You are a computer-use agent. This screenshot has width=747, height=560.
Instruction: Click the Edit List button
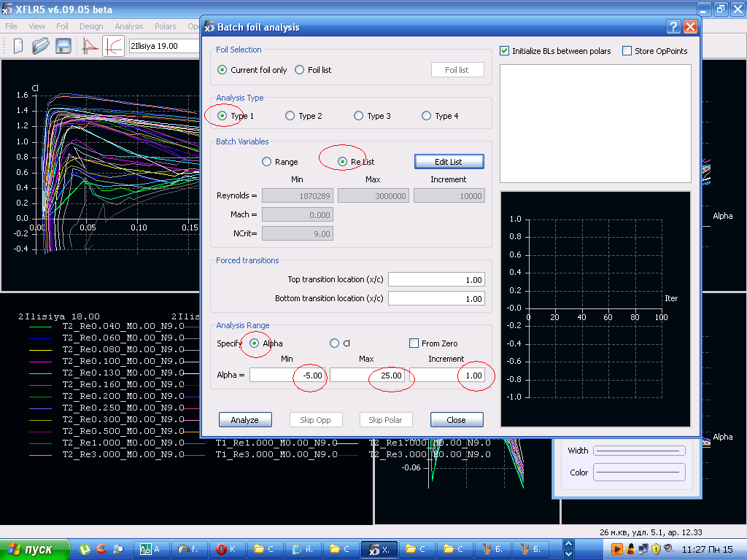coord(449,161)
